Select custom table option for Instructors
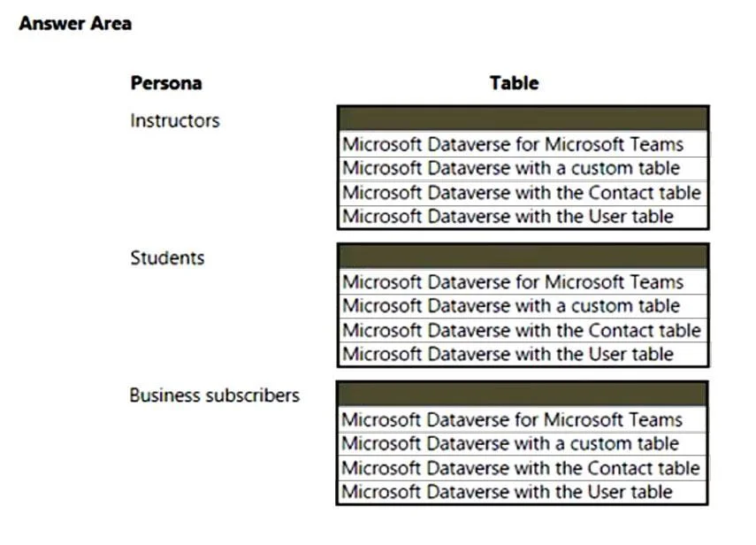Screen dimensions: 756x545 [x=523, y=168]
